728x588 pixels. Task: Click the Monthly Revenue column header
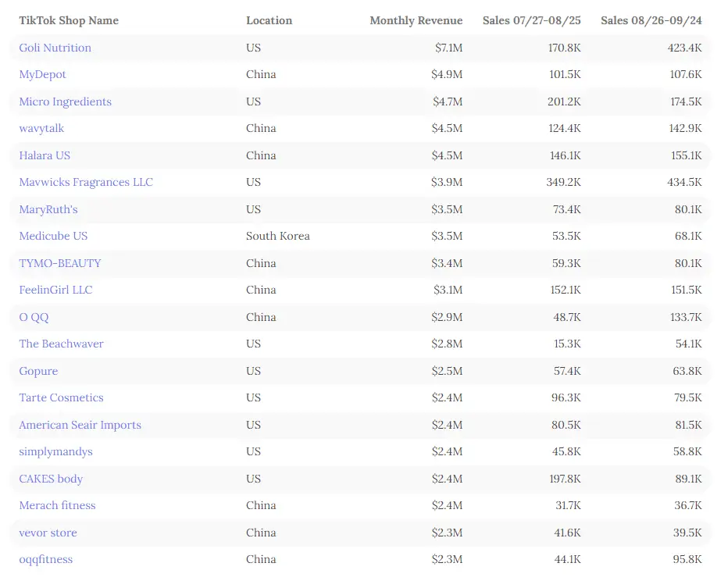416,20
